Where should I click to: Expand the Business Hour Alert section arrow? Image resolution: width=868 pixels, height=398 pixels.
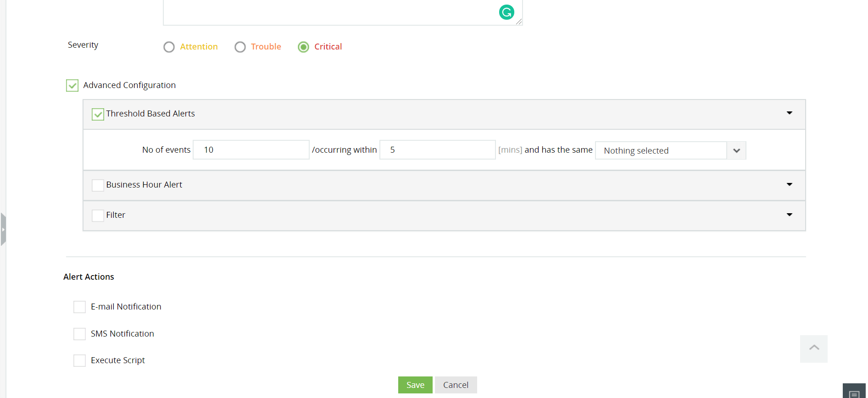tap(790, 184)
